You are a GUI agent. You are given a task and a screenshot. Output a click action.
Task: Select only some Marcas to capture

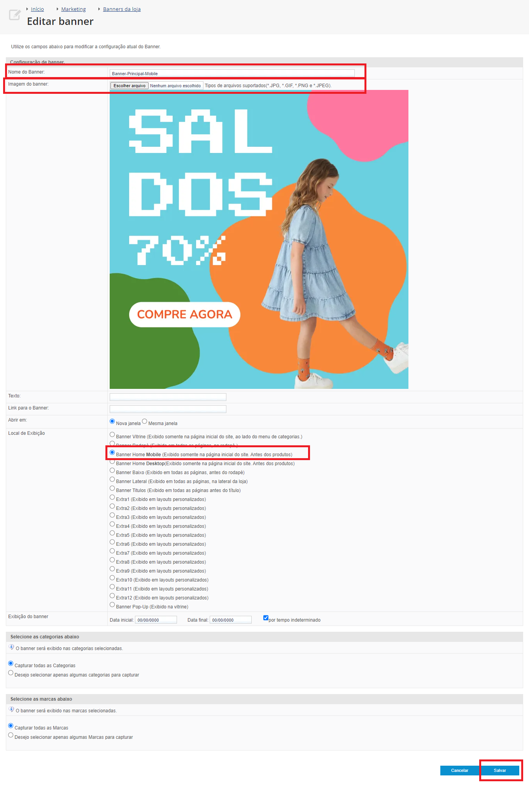[x=11, y=735]
